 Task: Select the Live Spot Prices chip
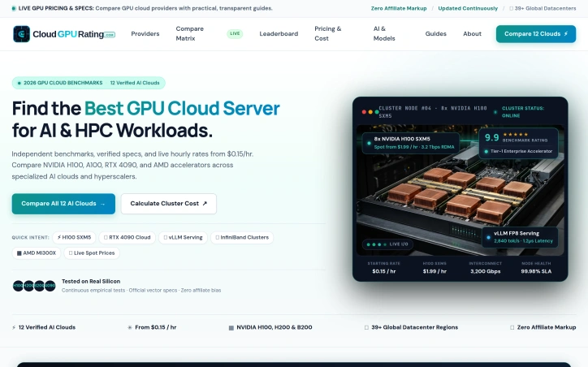pos(92,253)
